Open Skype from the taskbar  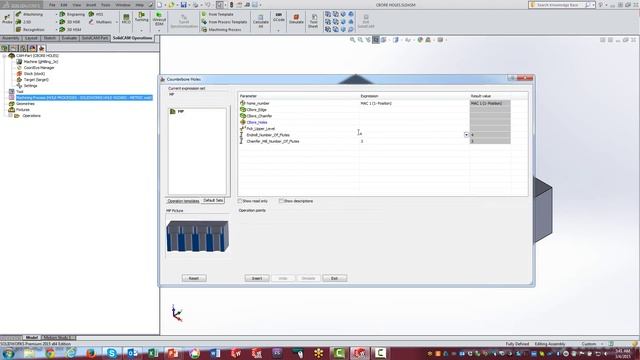111,353
